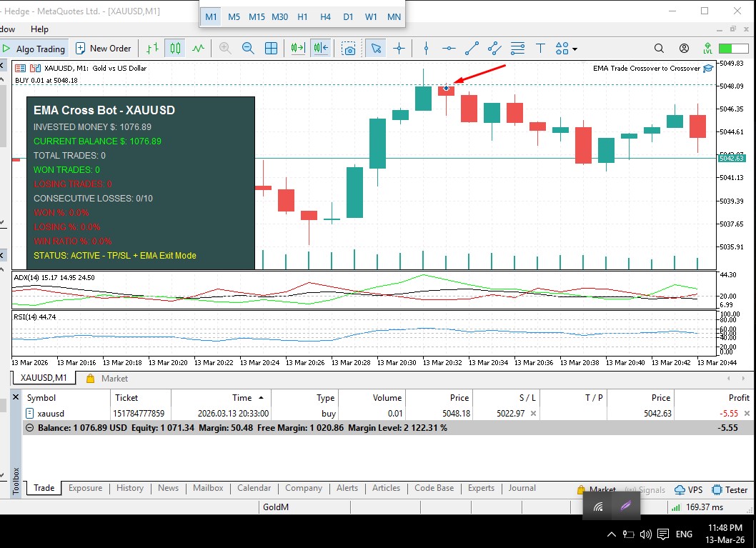The image size is (756, 548).
Task: Select the MN monthly timeframe
Action: coord(394,17)
